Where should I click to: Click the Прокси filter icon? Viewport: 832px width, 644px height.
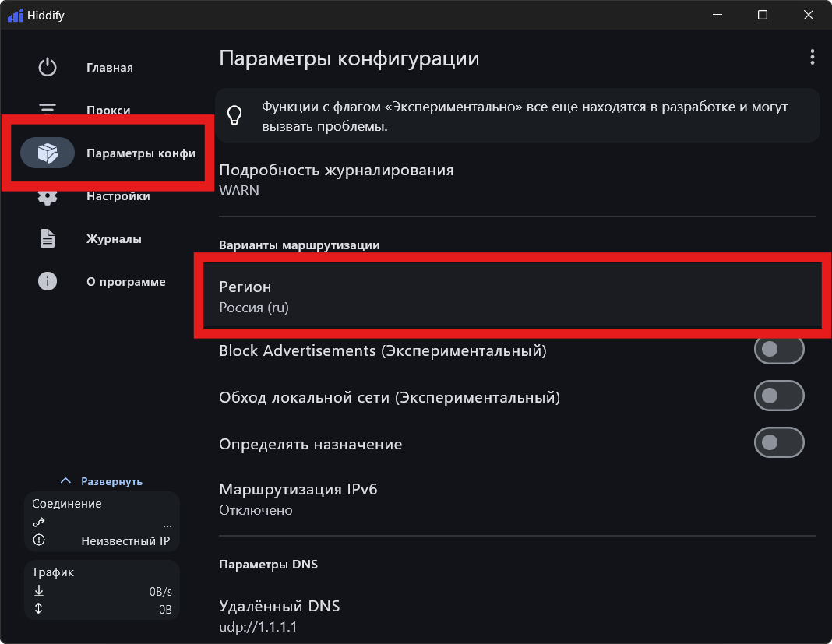pyautogui.click(x=48, y=110)
